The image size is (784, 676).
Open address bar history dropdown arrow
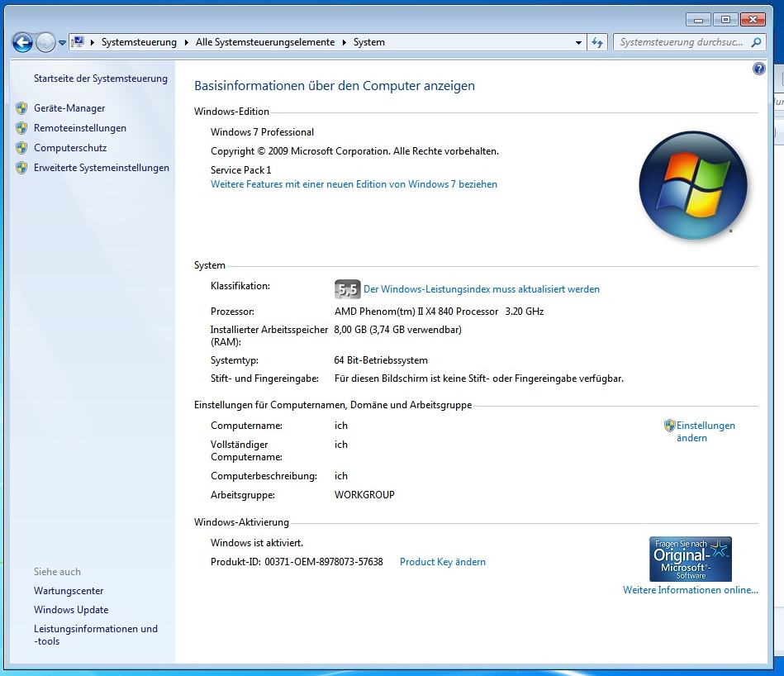pyautogui.click(x=578, y=43)
